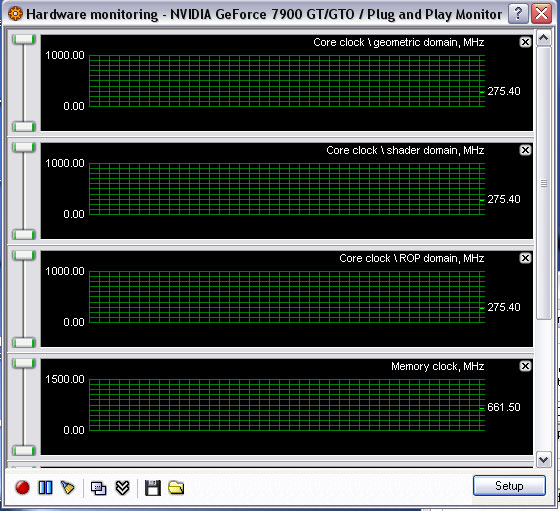Open the Setup dialog
560x511 pixels.
point(509,486)
